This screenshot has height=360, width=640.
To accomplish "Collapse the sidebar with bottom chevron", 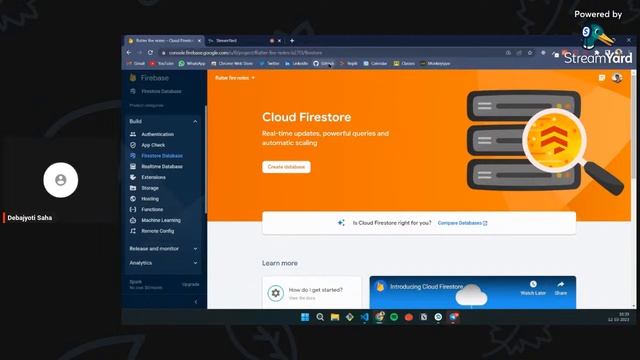I will (x=196, y=302).
